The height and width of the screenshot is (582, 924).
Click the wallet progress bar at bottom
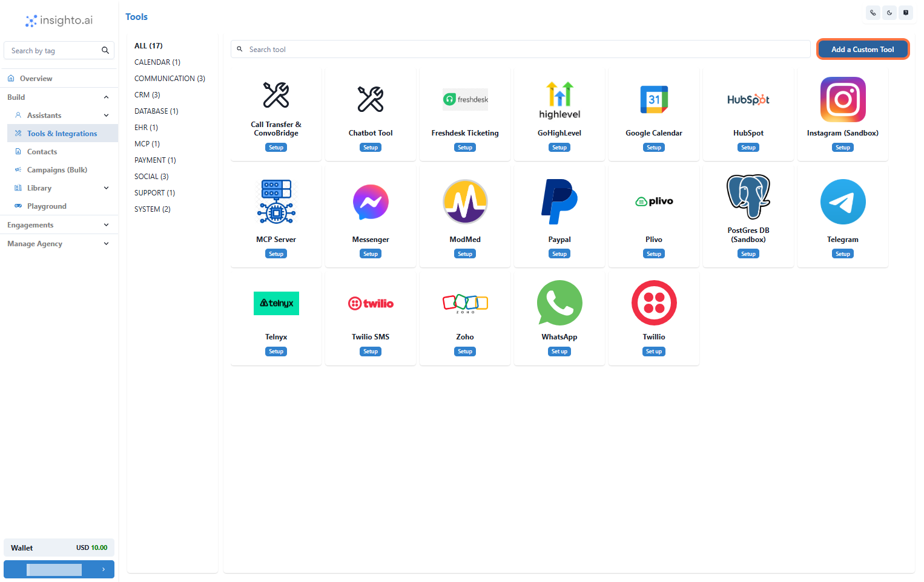tap(54, 569)
